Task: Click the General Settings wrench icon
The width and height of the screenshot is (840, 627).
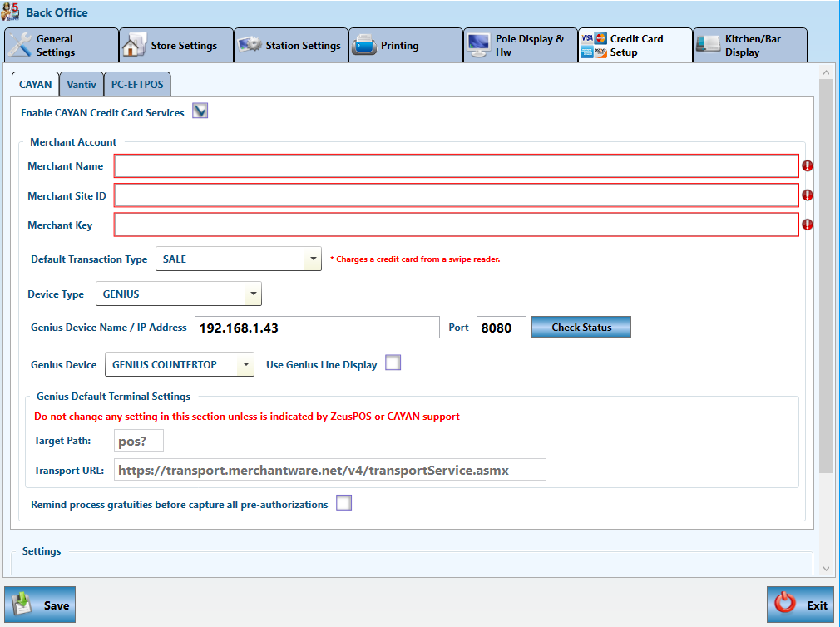Action: [x=20, y=45]
